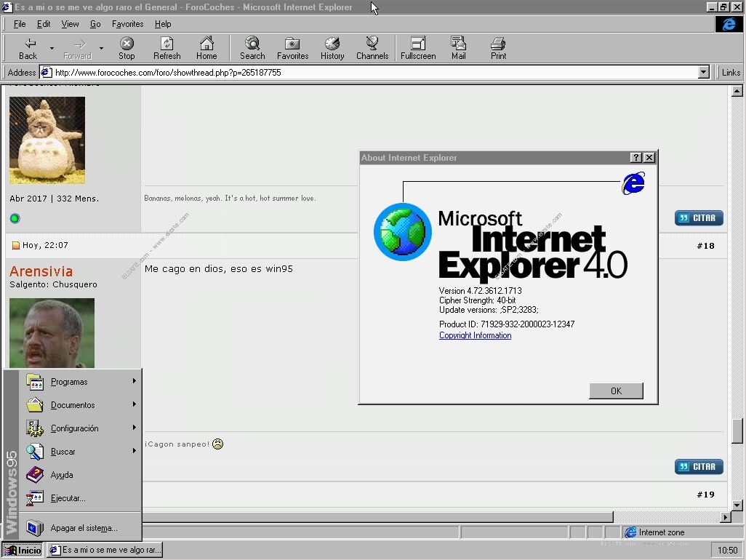
Task: Click the Channels toolbar icon
Action: pos(372,44)
